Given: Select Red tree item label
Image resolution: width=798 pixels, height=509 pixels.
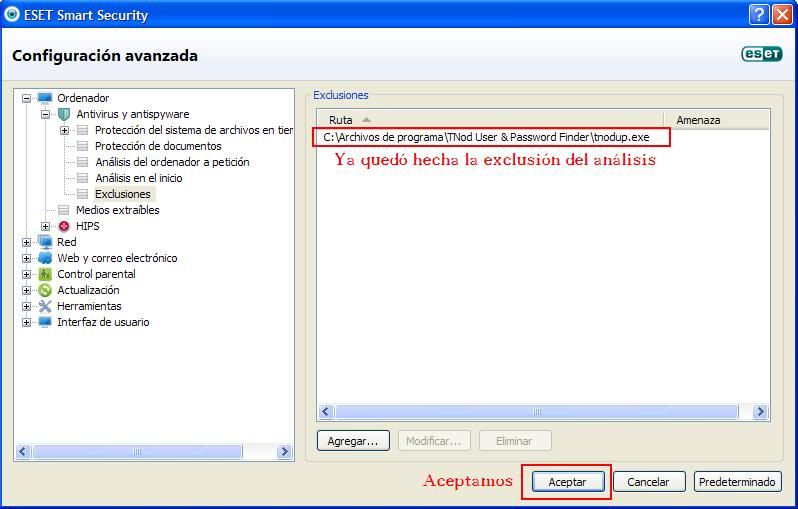Looking at the screenshot, I should pyautogui.click(x=67, y=242).
